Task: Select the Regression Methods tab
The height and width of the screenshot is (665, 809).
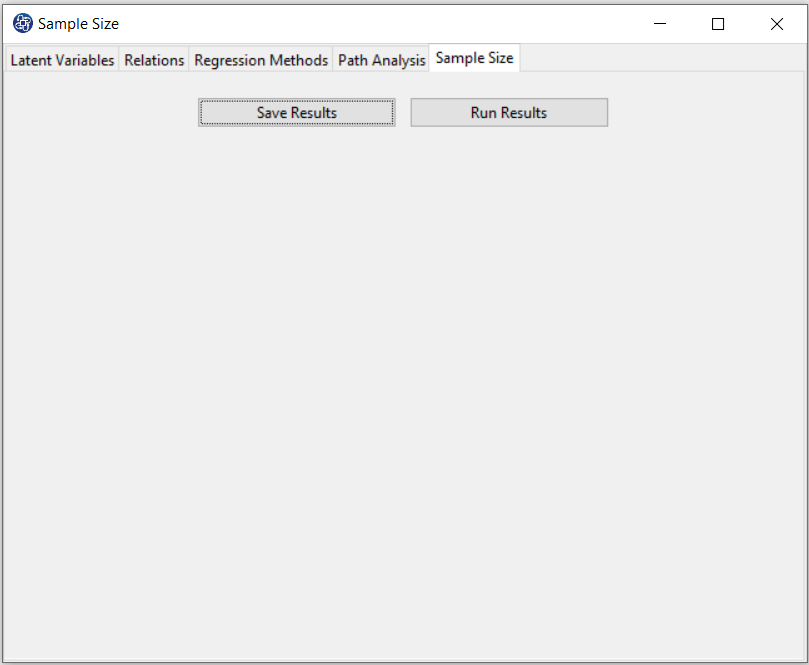Action: (x=261, y=60)
